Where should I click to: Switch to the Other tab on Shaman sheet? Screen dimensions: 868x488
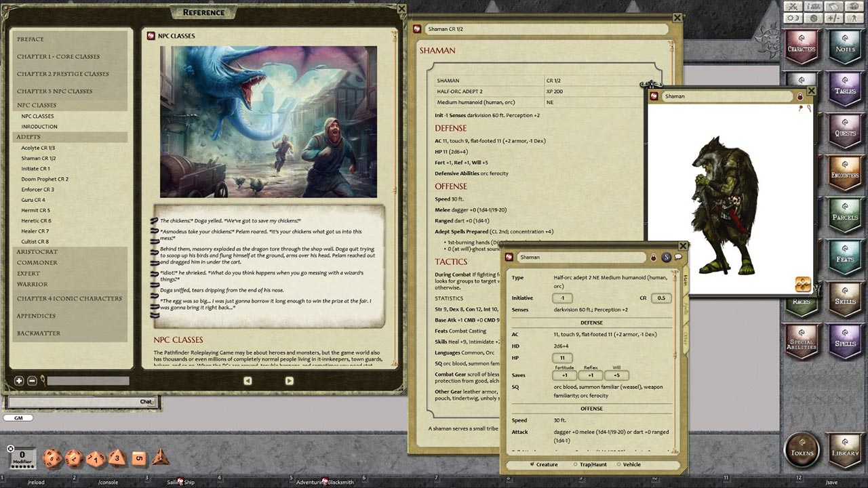coord(686,338)
